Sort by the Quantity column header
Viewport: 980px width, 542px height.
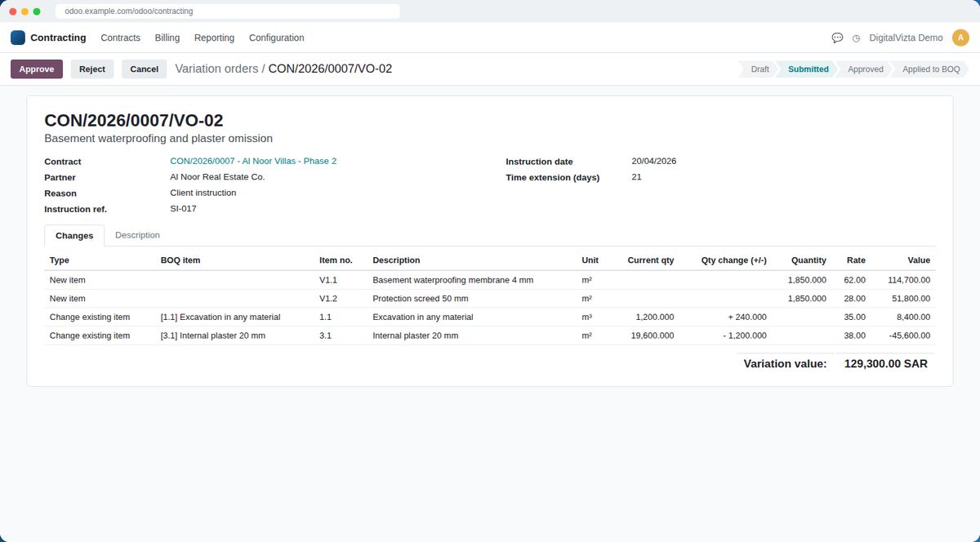(x=808, y=260)
